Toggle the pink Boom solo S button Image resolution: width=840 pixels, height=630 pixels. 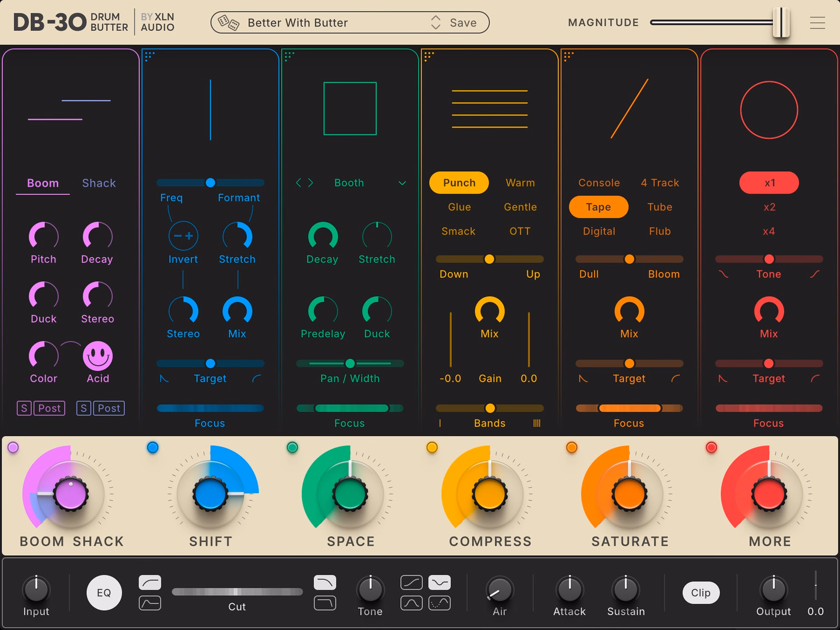point(24,408)
